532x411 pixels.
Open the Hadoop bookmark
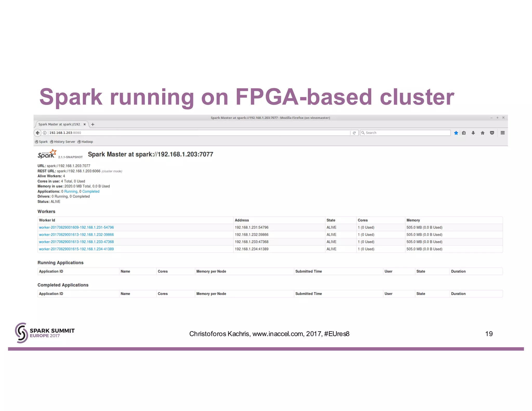[85, 142]
